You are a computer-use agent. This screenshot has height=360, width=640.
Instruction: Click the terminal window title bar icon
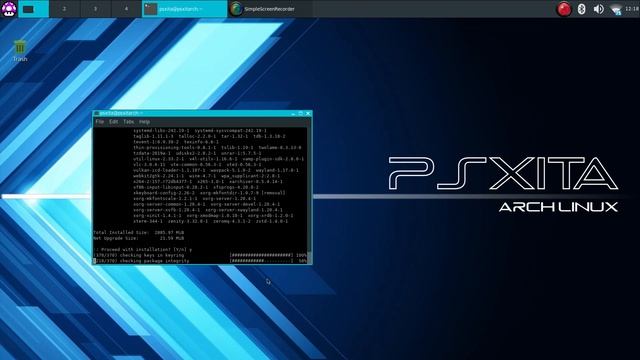pyautogui.click(x=96, y=113)
